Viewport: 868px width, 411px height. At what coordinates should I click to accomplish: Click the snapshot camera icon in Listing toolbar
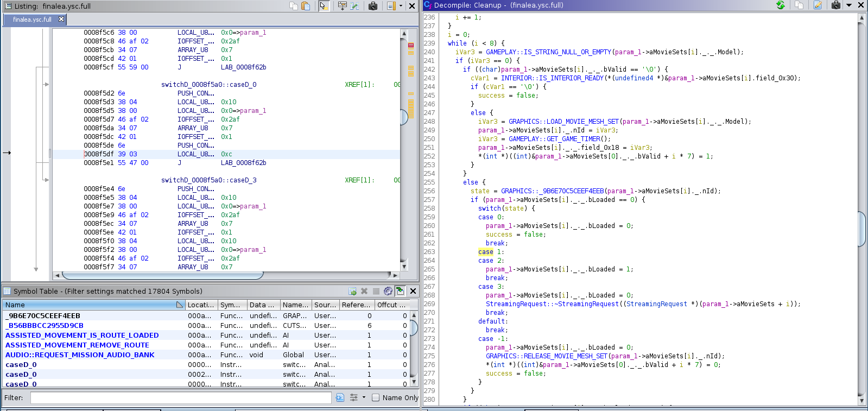pyautogui.click(x=373, y=6)
